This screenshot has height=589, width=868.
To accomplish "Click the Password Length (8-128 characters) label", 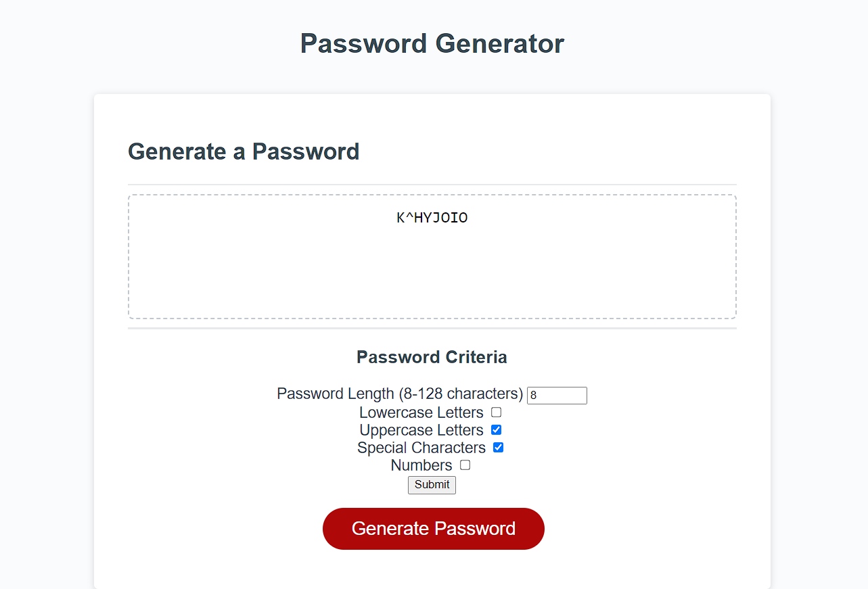I will 400,394.
